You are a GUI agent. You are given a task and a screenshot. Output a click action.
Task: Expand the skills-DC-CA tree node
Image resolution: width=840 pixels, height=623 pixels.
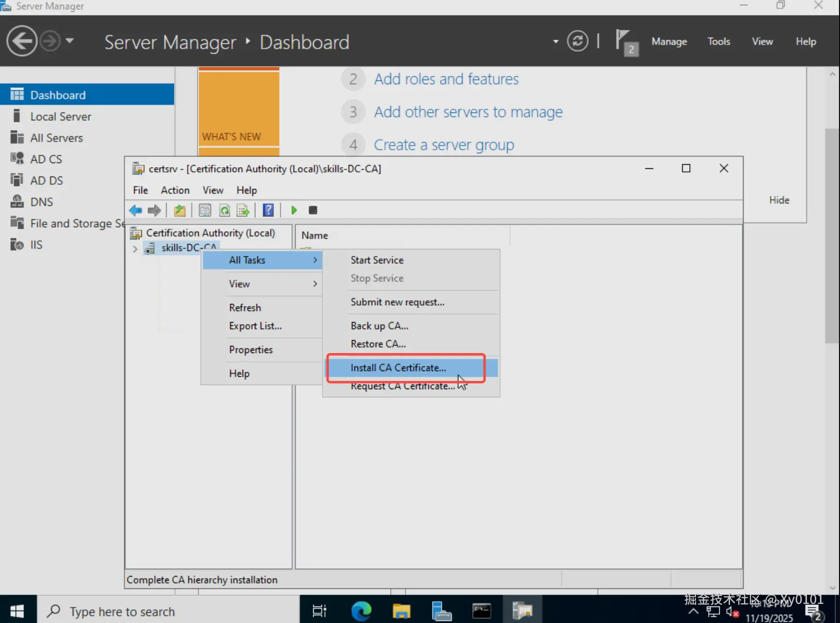point(135,249)
